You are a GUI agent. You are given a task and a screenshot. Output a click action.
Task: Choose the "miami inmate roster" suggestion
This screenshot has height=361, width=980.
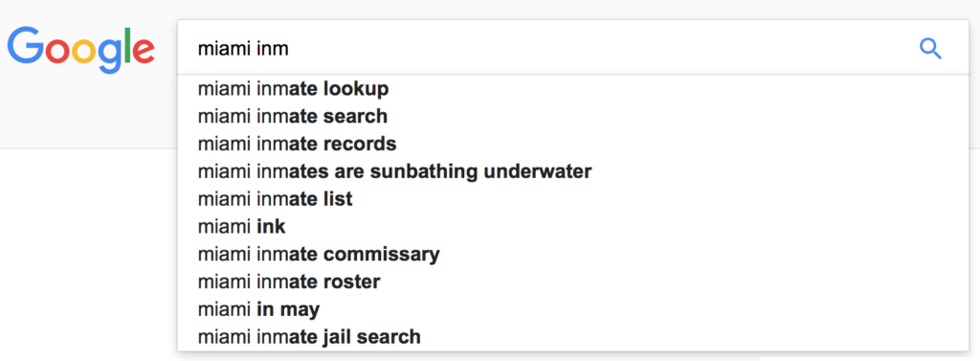tap(573, 282)
